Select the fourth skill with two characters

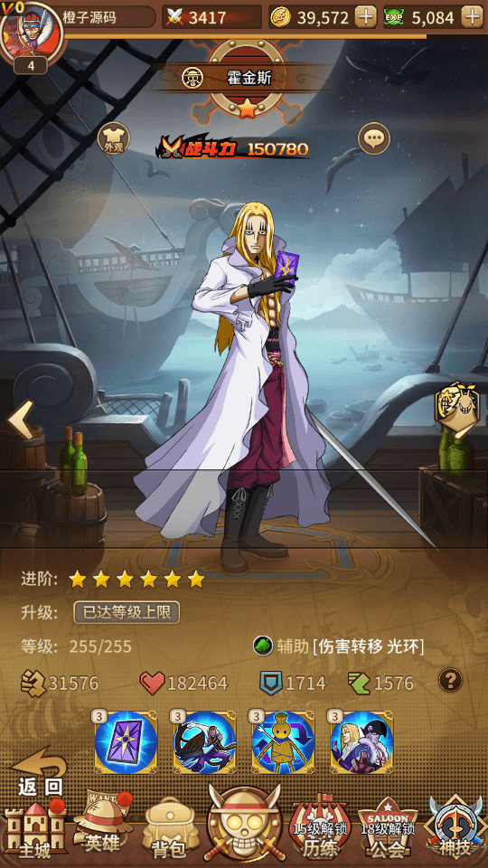pyautogui.click(x=361, y=741)
